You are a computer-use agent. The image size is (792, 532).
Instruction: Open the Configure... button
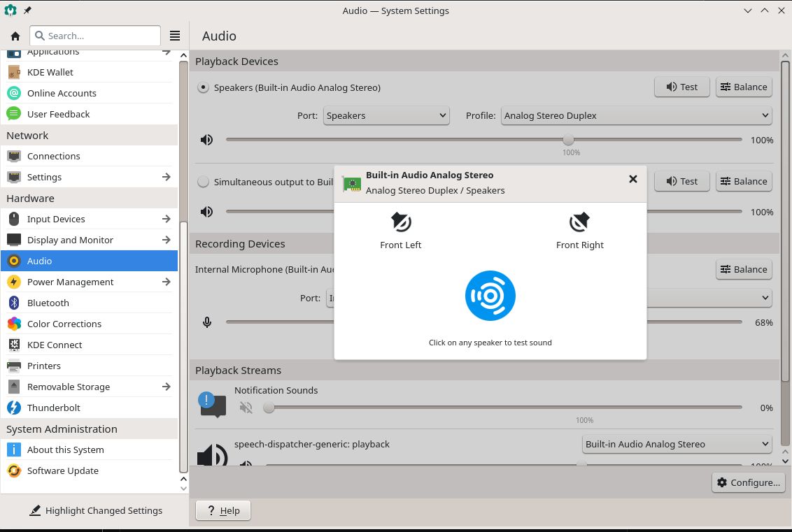(x=749, y=482)
